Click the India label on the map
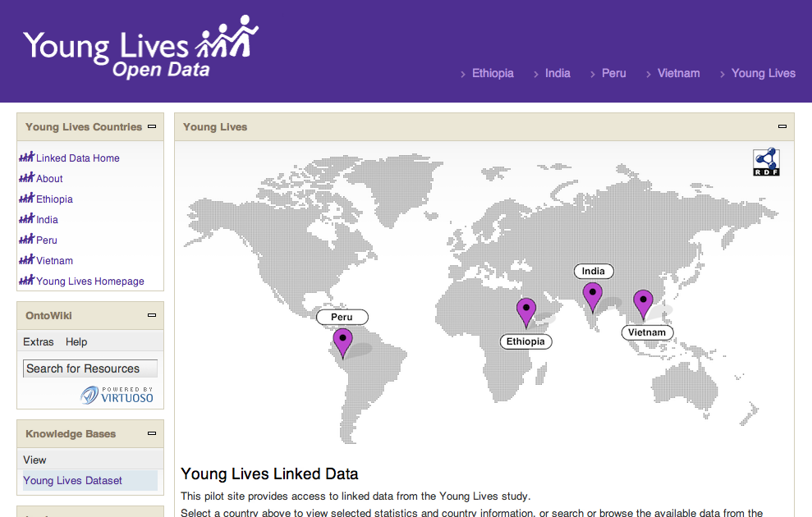 pos(594,271)
